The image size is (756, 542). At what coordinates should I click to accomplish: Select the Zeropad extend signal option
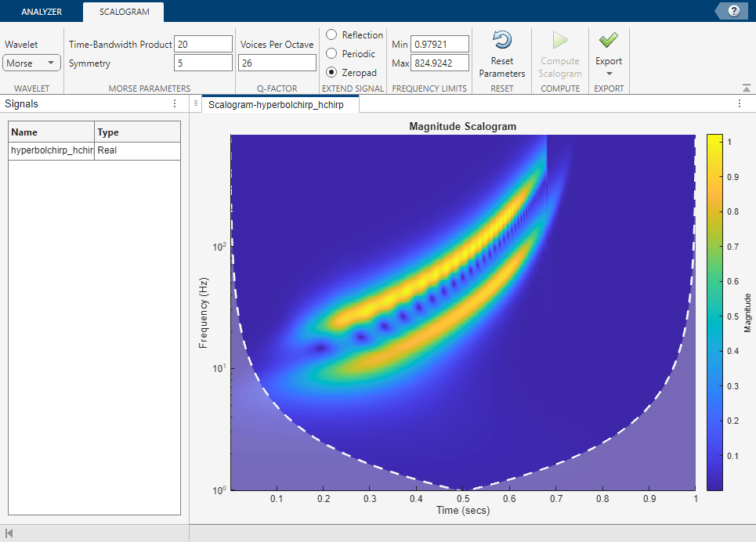coord(331,72)
